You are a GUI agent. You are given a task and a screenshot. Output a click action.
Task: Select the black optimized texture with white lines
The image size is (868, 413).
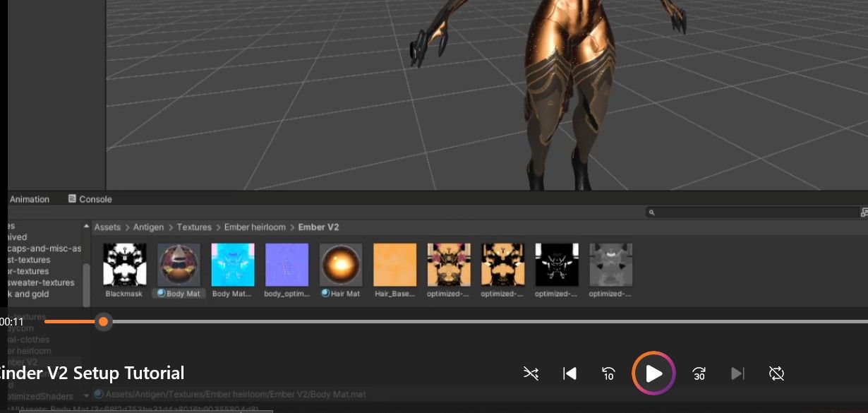click(557, 265)
